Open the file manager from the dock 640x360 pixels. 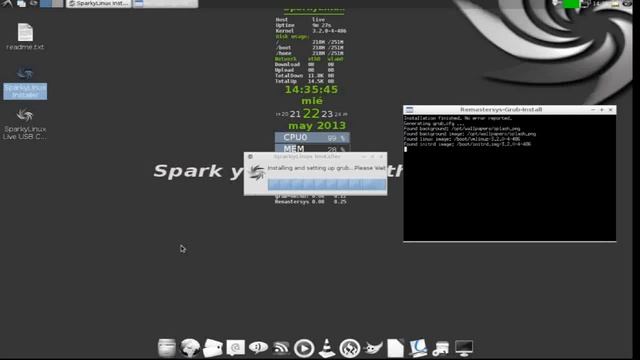[167, 348]
